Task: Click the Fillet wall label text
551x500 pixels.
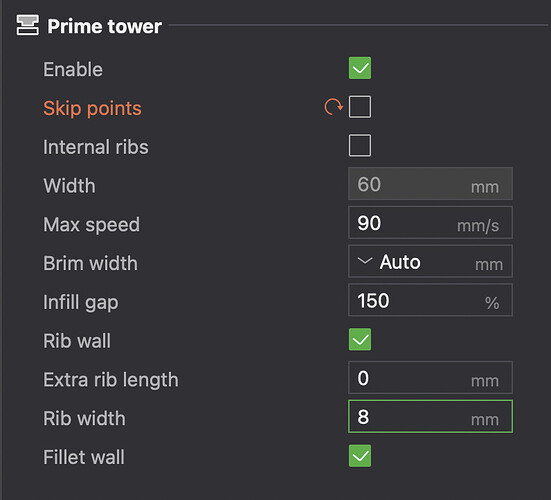Action: tap(84, 457)
